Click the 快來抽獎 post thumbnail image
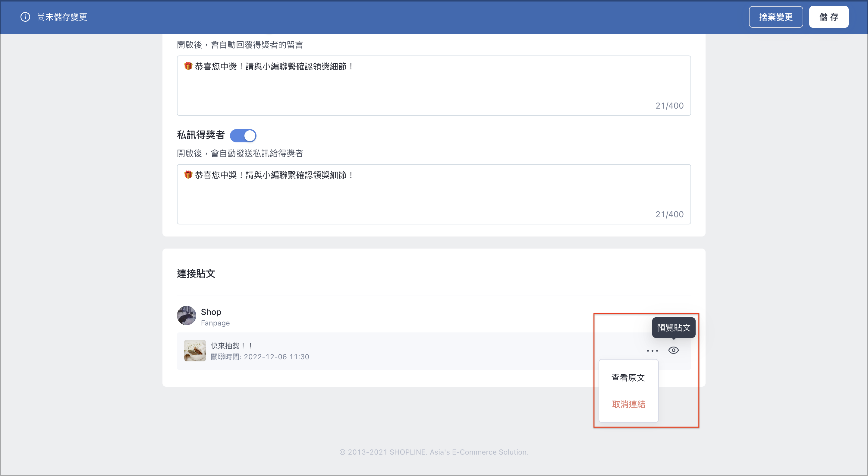This screenshot has width=868, height=476. tap(195, 351)
